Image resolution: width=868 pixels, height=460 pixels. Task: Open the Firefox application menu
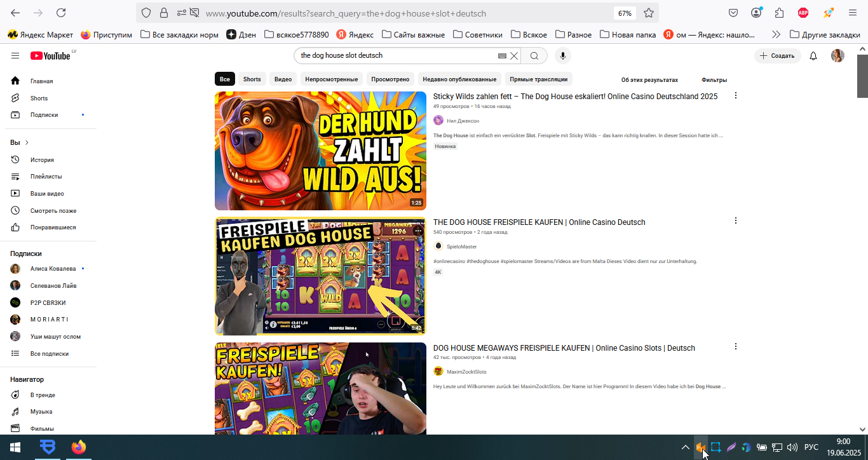853,13
